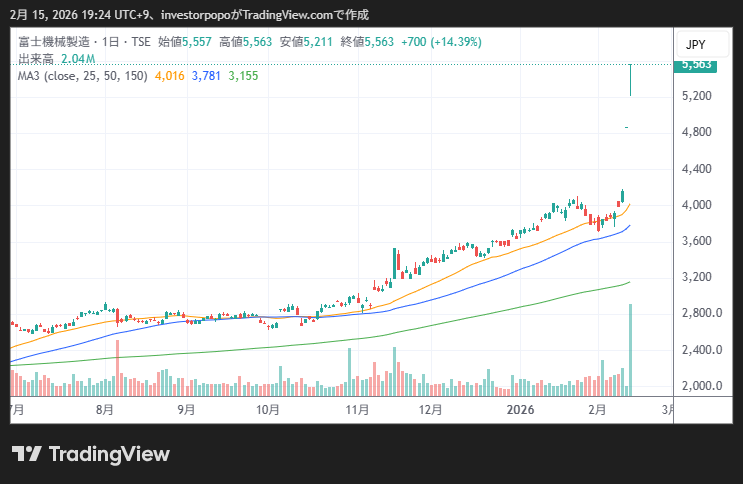The image size is (743, 484).
Task: Click the 10月 label on time axis
Action: [x=267, y=409]
